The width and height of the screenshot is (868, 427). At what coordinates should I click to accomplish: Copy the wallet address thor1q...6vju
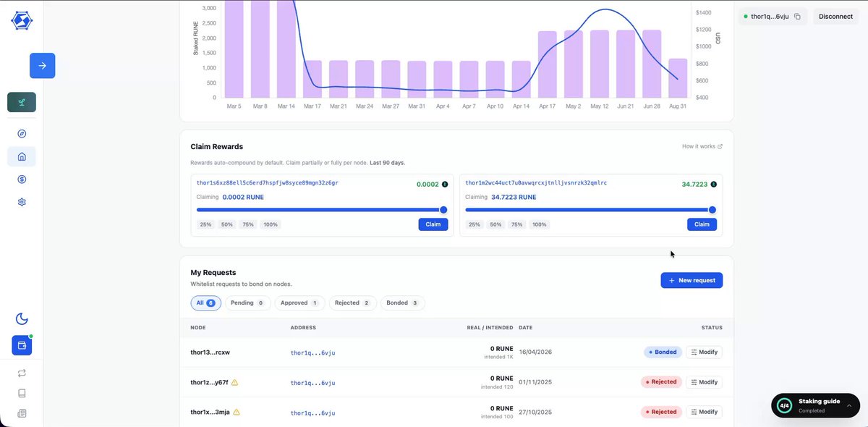tap(797, 17)
